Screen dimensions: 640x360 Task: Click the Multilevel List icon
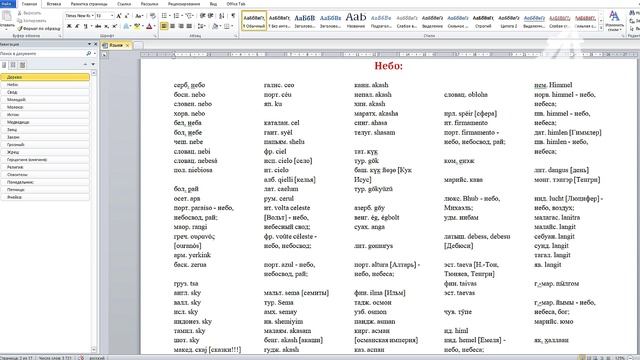tap(189, 16)
